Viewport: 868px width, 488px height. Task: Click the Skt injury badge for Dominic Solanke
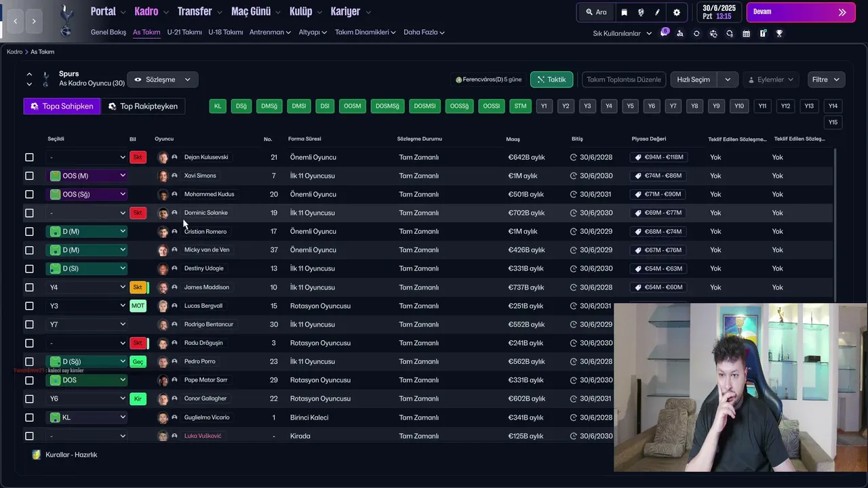[138, 213]
